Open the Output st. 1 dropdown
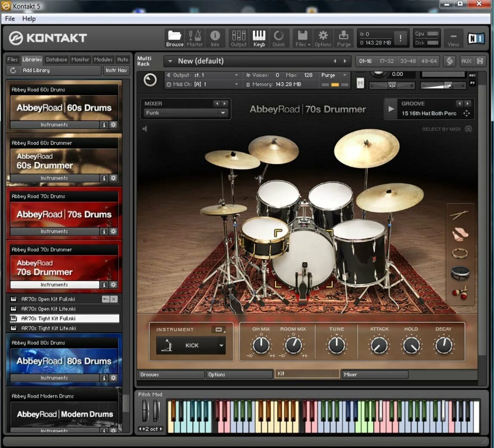 click(236, 75)
